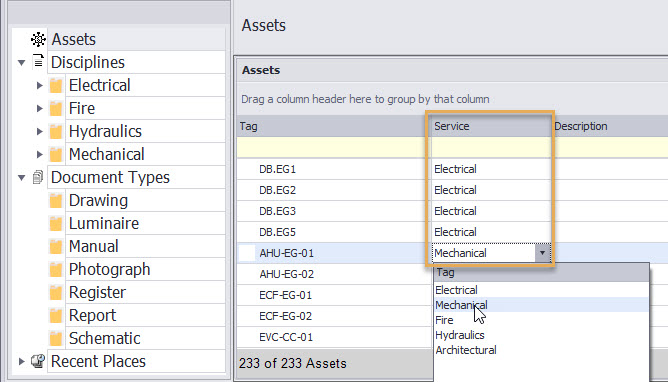The width and height of the screenshot is (668, 382).
Task: Click the Recent Places icon
Action: 38,361
